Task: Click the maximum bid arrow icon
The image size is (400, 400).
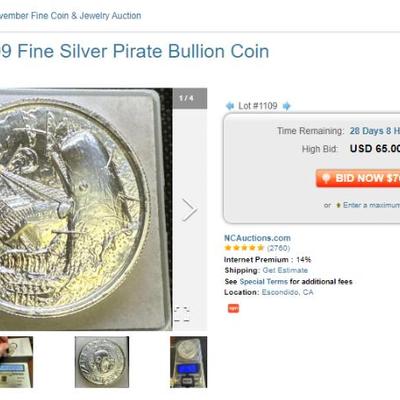Action: click(338, 205)
